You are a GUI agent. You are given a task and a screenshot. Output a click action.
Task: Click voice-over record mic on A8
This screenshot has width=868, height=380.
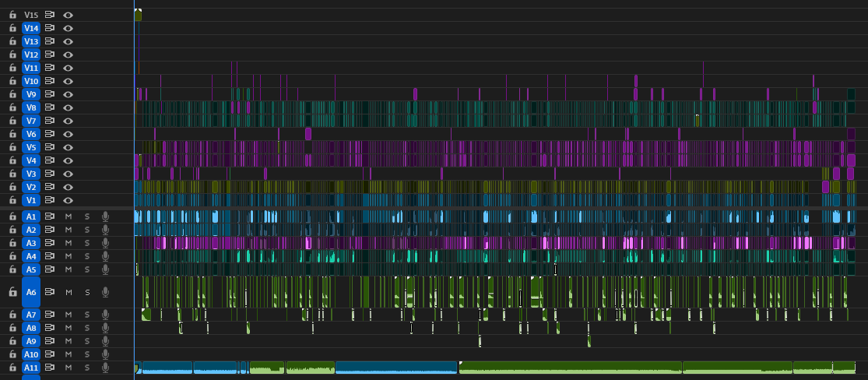[105, 328]
